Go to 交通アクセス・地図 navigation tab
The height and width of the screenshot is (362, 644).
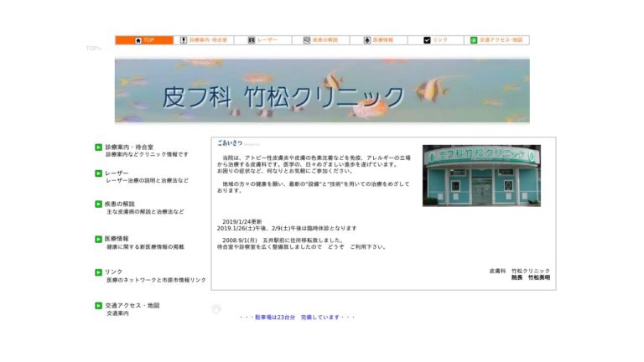click(497, 40)
